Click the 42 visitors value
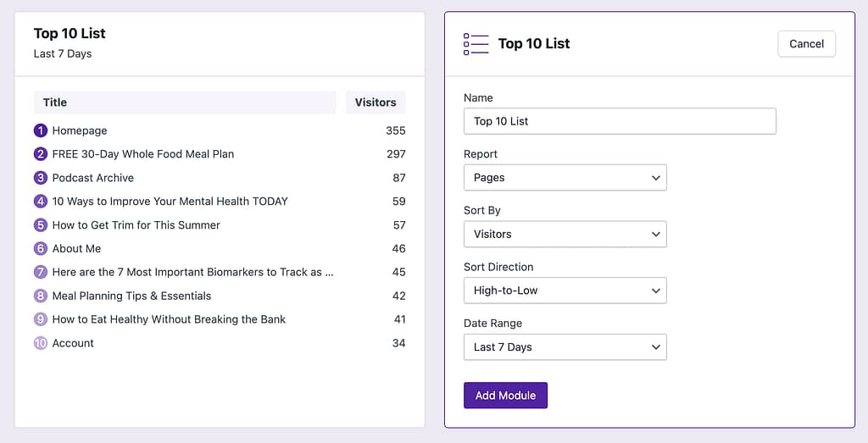868x443 pixels. point(399,296)
